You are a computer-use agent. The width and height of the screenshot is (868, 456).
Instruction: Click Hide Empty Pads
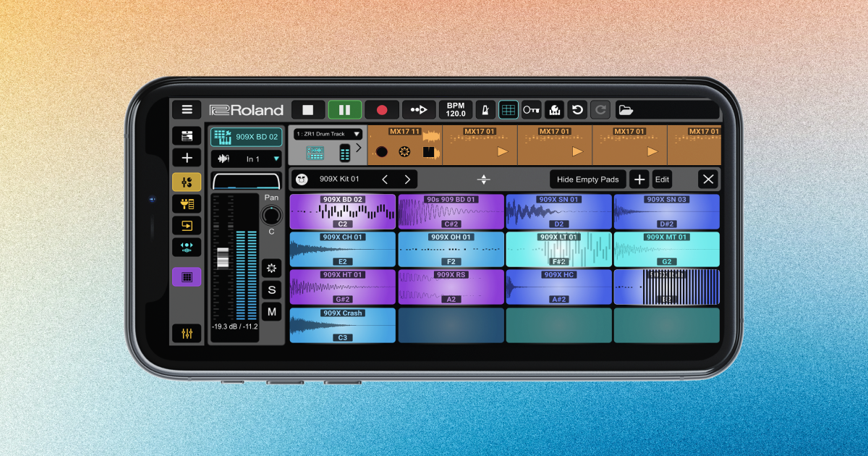point(588,180)
